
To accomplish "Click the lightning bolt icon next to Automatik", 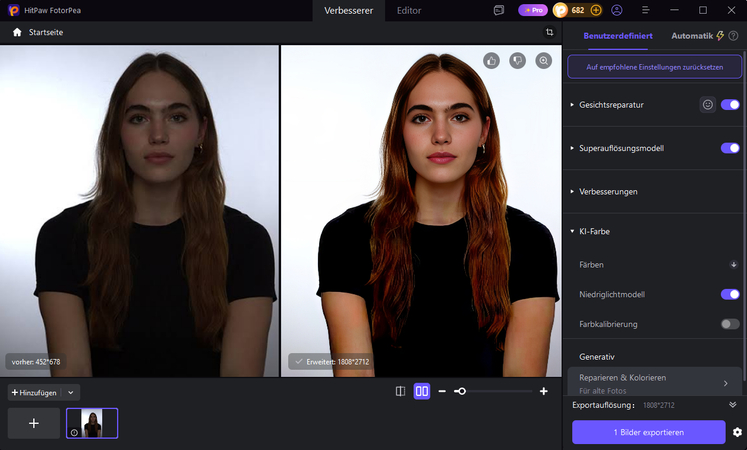I will click(x=720, y=36).
